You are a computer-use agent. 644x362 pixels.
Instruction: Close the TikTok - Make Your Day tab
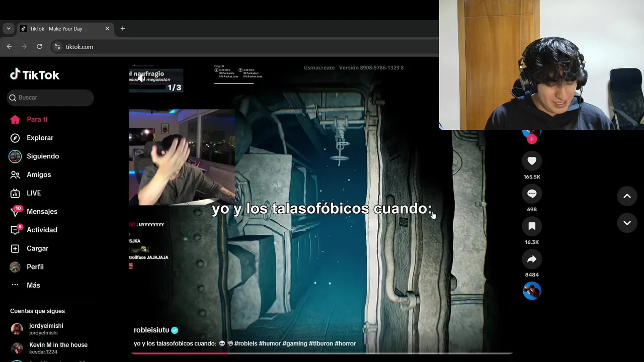click(107, 29)
